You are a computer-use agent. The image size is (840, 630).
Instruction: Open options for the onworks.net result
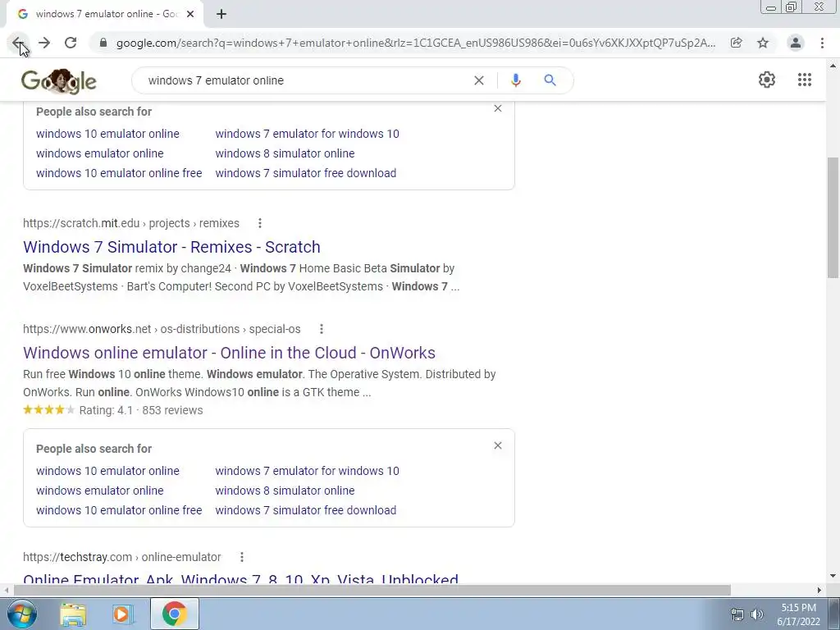coord(321,329)
